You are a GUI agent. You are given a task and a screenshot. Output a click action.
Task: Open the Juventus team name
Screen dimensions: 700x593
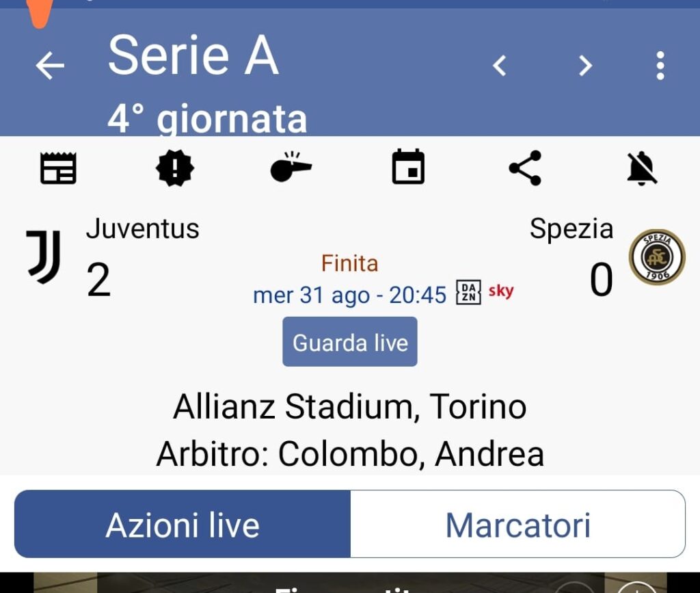pos(142,228)
